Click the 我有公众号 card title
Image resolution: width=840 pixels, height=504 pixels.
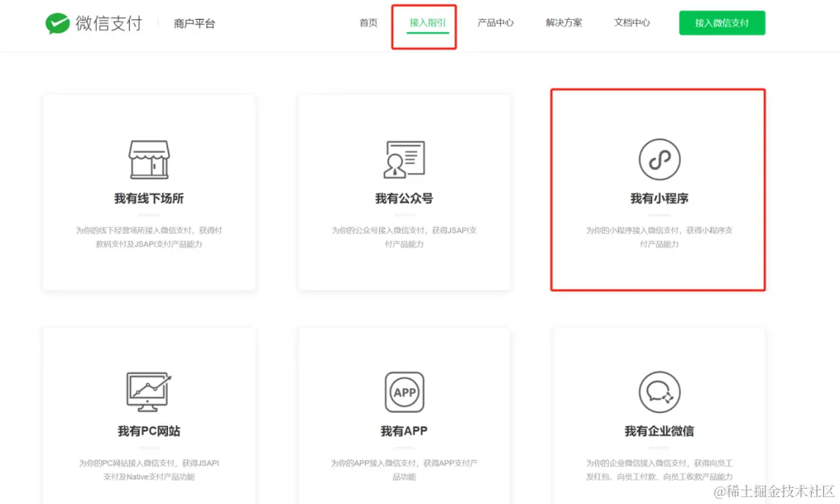tap(404, 198)
